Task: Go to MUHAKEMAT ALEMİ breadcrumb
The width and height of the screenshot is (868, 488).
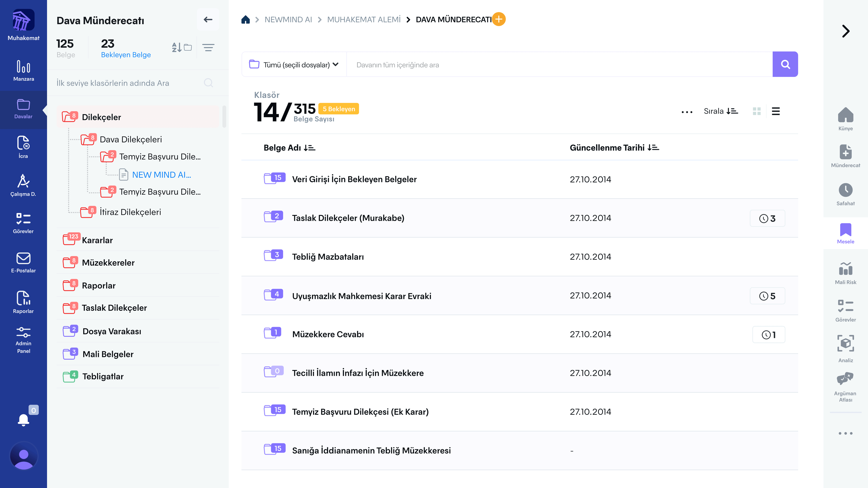Action: 363,19
